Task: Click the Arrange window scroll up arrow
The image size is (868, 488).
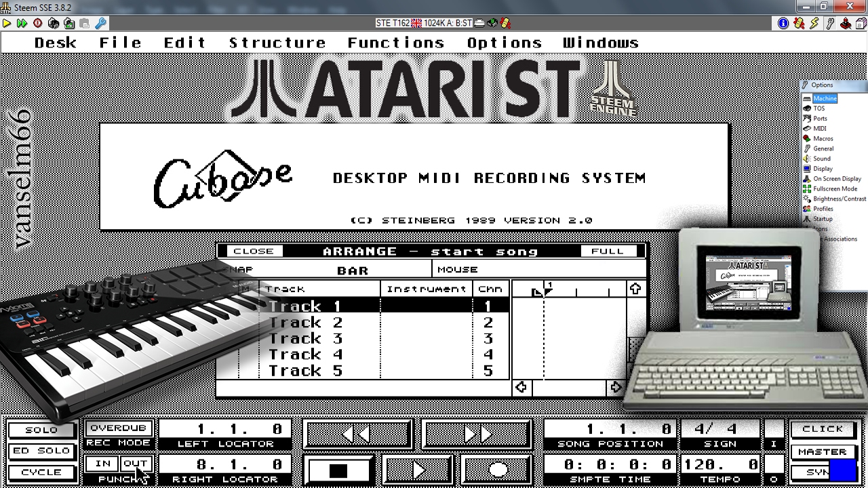Action: pos(635,289)
